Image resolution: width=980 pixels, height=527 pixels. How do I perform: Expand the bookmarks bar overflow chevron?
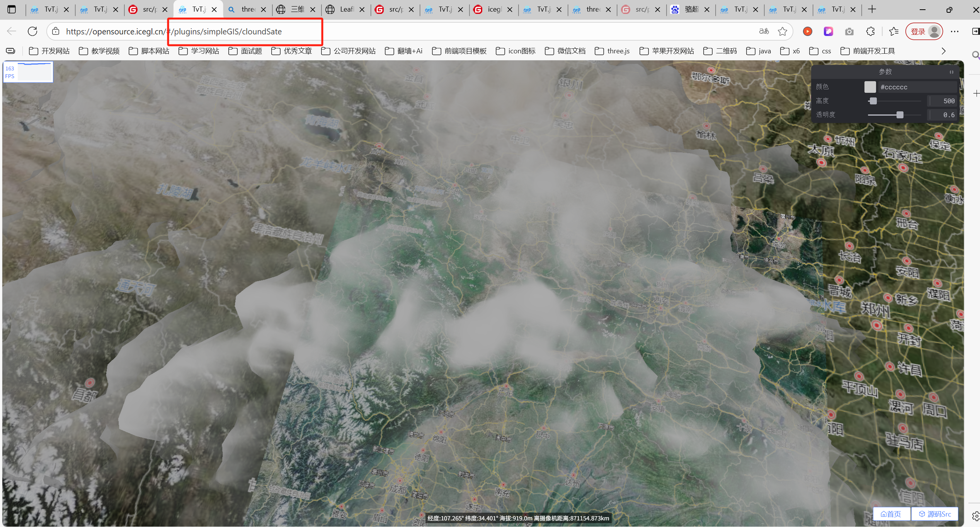coord(944,51)
